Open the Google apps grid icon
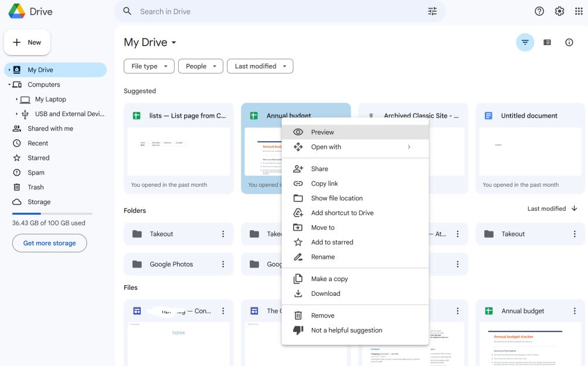The height and width of the screenshot is (366, 588). pos(579,11)
